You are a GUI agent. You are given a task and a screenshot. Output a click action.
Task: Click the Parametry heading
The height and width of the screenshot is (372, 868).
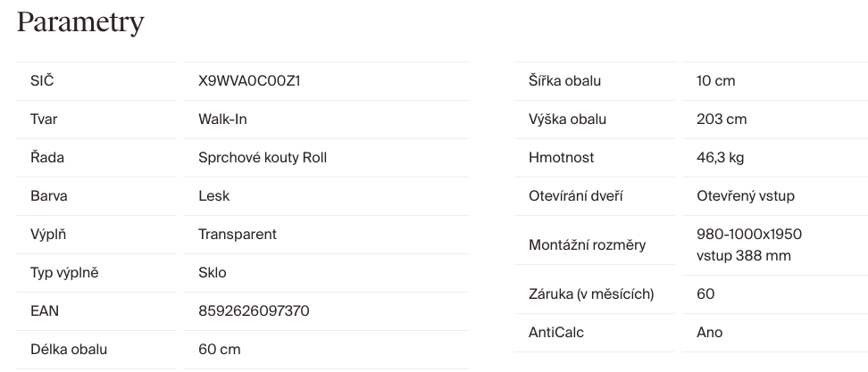coord(80,22)
